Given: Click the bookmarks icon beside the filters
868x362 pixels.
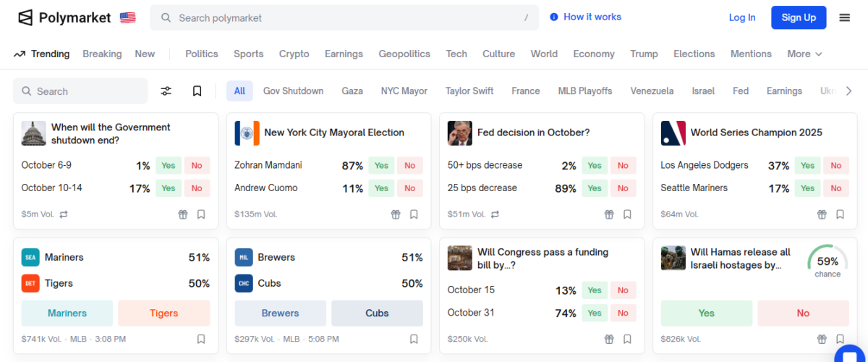Looking at the screenshot, I should tap(197, 91).
